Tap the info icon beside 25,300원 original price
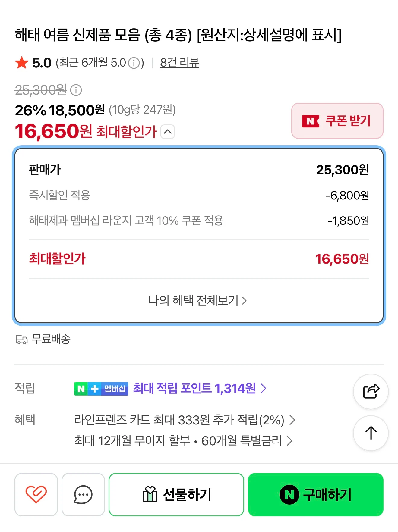Viewport: 398px width, 532px height. click(x=76, y=90)
